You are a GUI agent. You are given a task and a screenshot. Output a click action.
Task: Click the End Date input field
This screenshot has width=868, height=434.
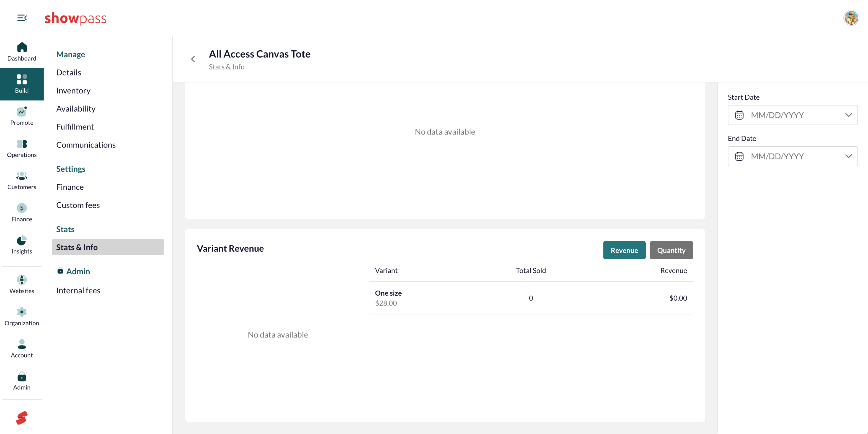(x=792, y=156)
